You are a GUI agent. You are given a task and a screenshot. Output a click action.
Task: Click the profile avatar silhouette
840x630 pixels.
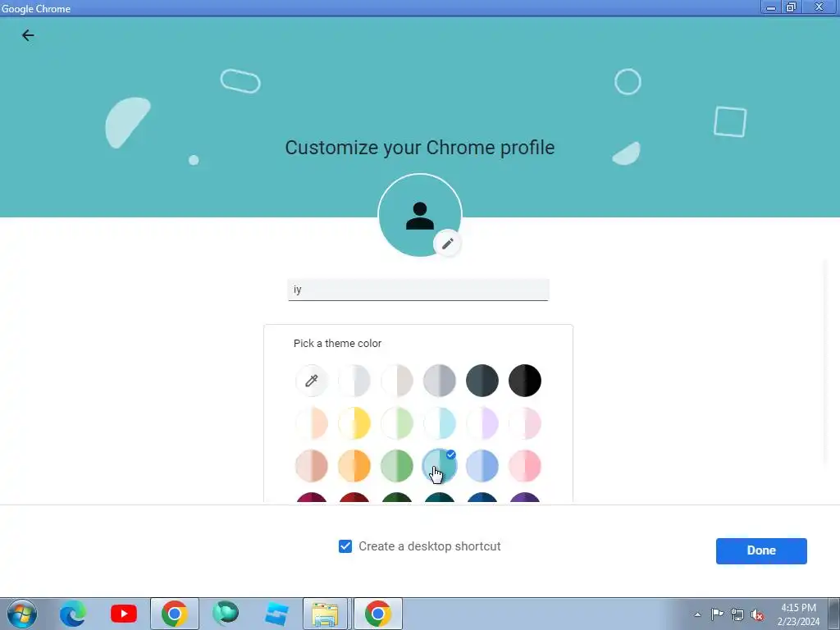pos(420,216)
